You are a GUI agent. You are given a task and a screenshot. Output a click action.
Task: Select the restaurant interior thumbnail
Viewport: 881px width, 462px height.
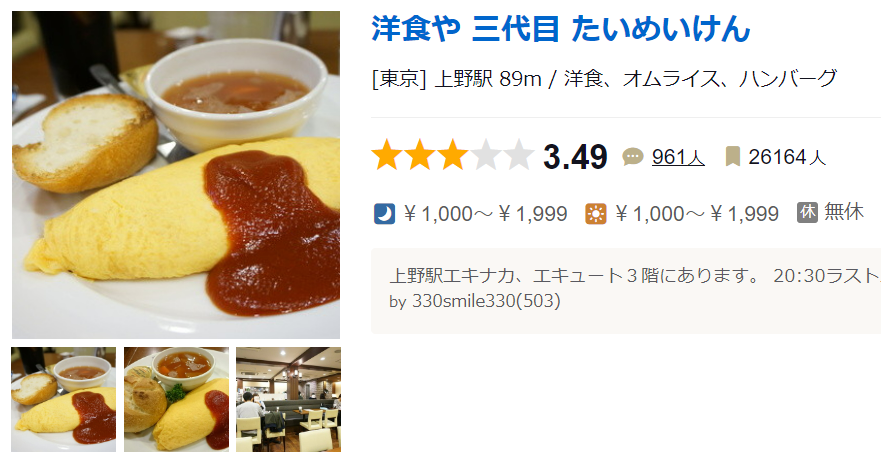(288, 400)
